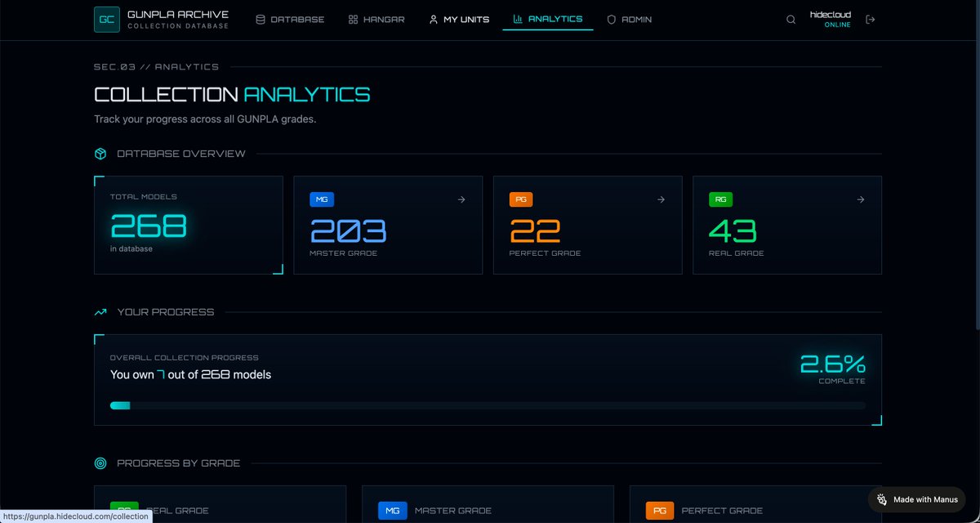This screenshot has height=523, width=980.
Task: Click the blue MG badge in overview
Action: point(322,199)
